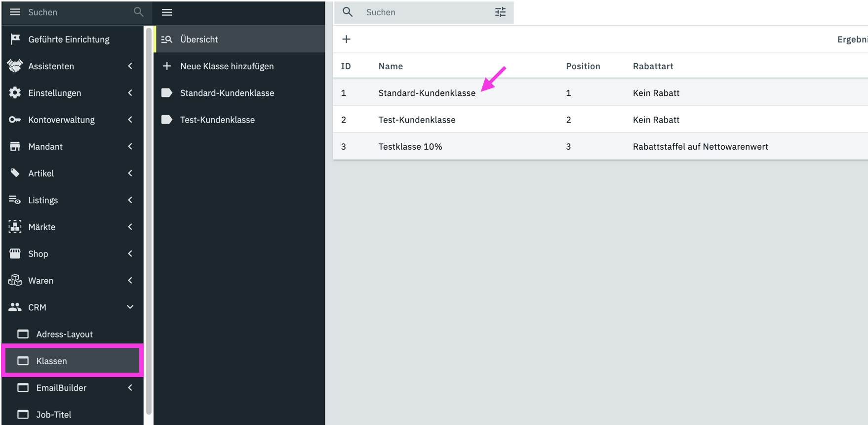Click the hamburger menu icon in main sidebar

15,12
